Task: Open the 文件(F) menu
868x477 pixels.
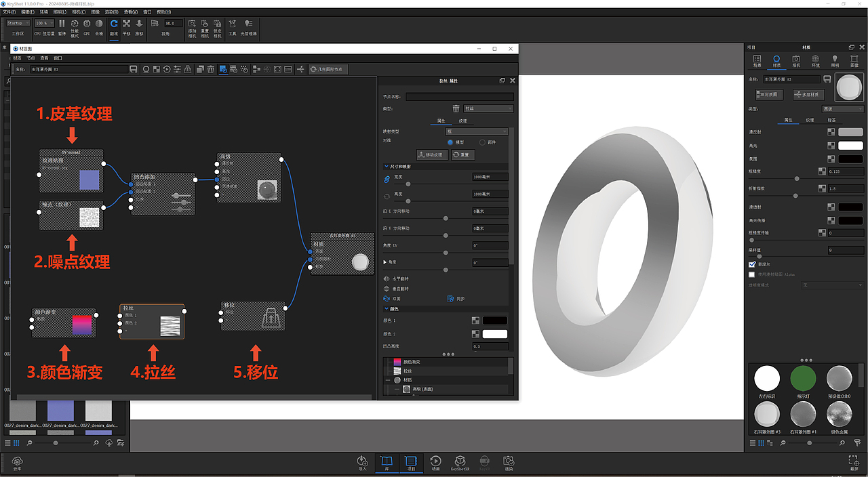Action: pos(9,12)
